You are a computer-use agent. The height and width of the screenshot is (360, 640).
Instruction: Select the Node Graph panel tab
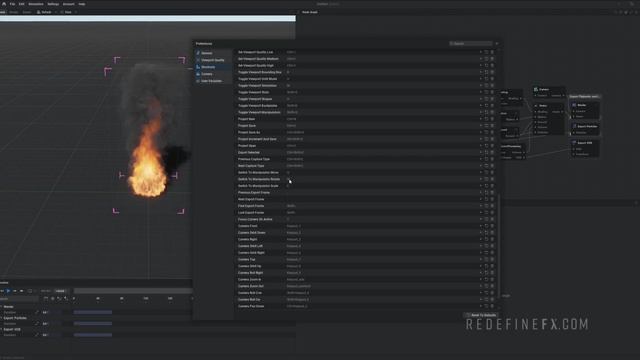pyautogui.click(x=309, y=12)
